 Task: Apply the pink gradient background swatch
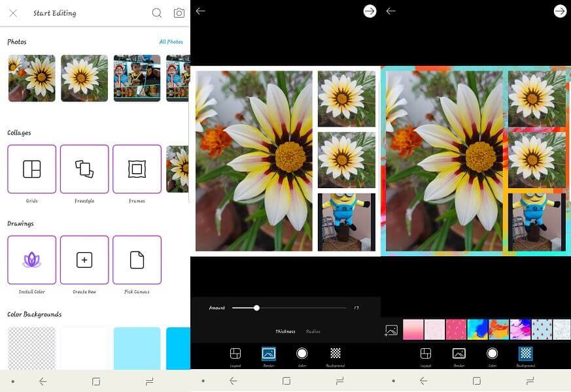(x=413, y=329)
